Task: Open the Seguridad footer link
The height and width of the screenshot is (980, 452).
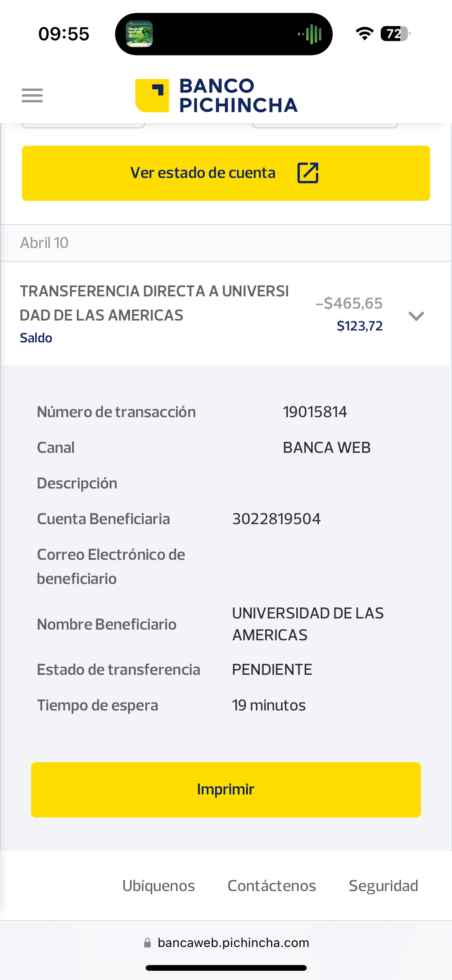Action: click(x=383, y=886)
